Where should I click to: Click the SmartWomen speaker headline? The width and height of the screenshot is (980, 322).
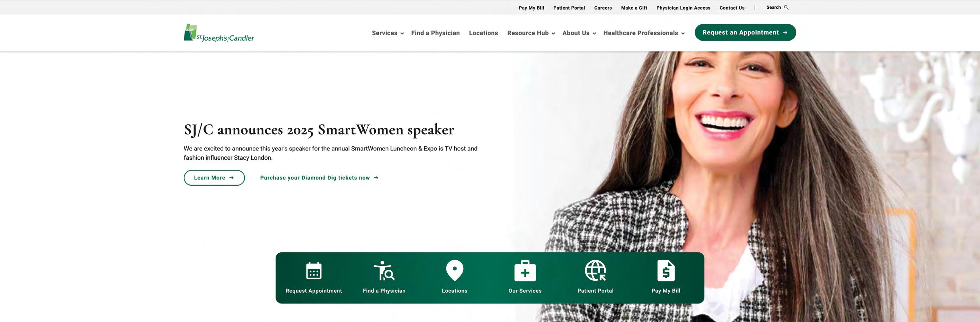(x=319, y=130)
